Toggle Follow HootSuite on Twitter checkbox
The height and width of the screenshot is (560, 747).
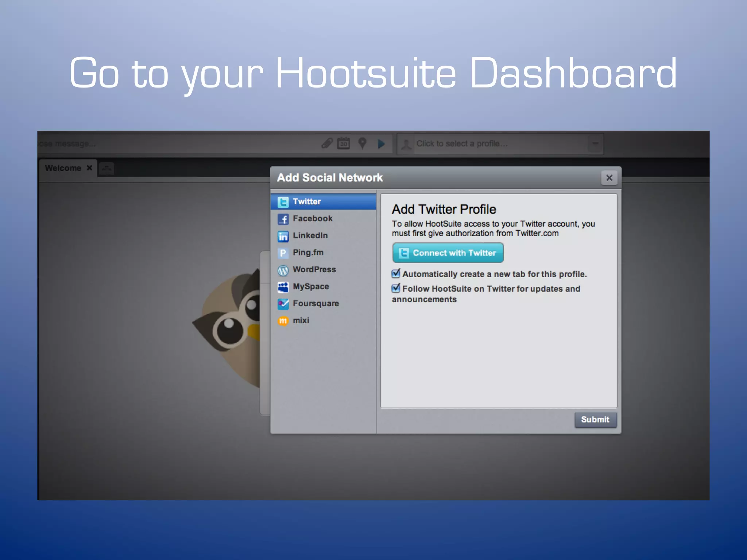pos(396,288)
